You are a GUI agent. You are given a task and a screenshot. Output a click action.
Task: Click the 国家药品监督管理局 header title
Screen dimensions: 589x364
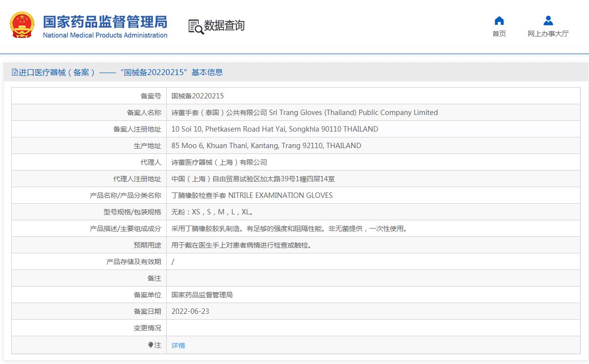[105, 22]
